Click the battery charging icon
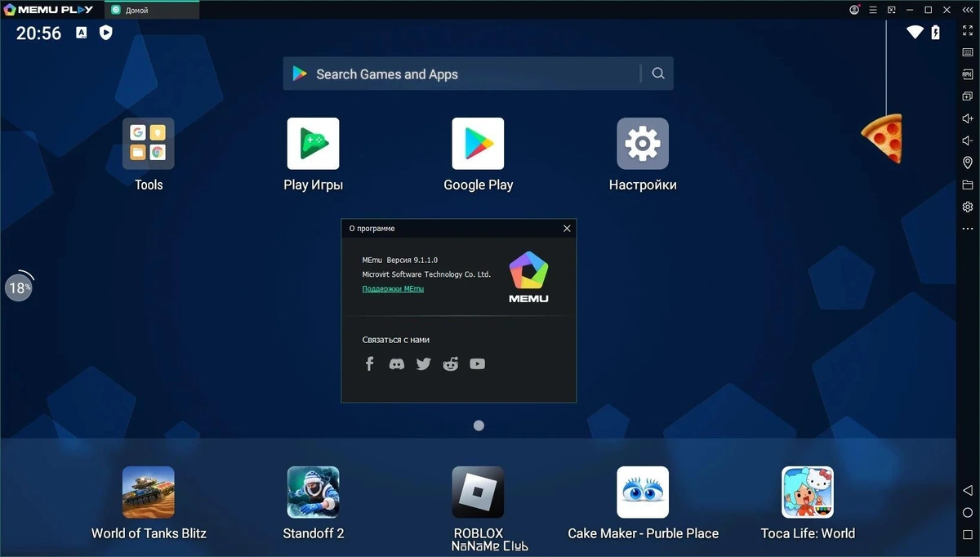Image resolution: width=980 pixels, height=557 pixels. click(x=936, y=33)
